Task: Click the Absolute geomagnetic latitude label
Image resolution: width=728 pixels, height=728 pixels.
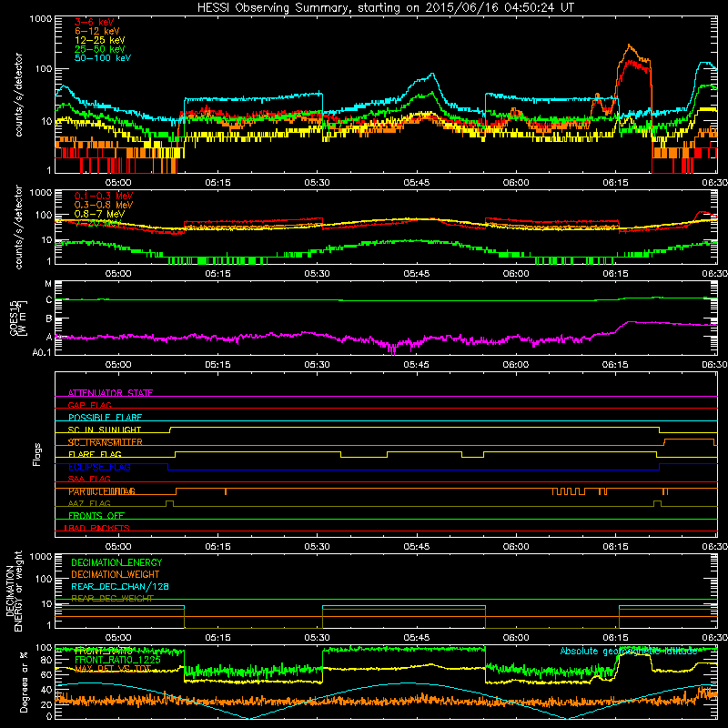Action: tap(629, 651)
